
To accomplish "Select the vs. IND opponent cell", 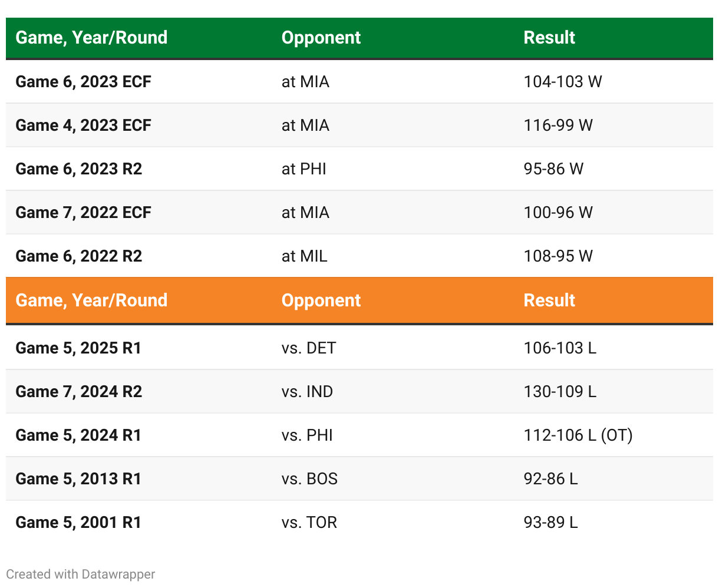I will 307,392.
